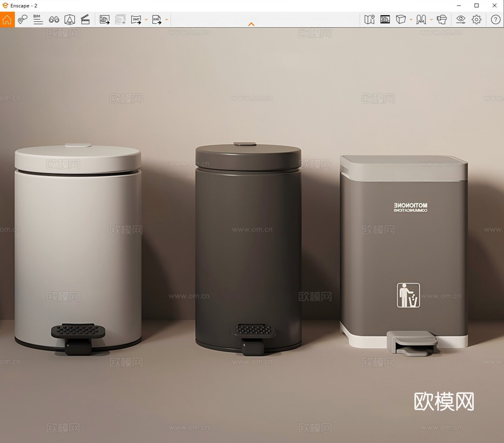
Task: Export a 360° panorama
Action: coord(136,20)
